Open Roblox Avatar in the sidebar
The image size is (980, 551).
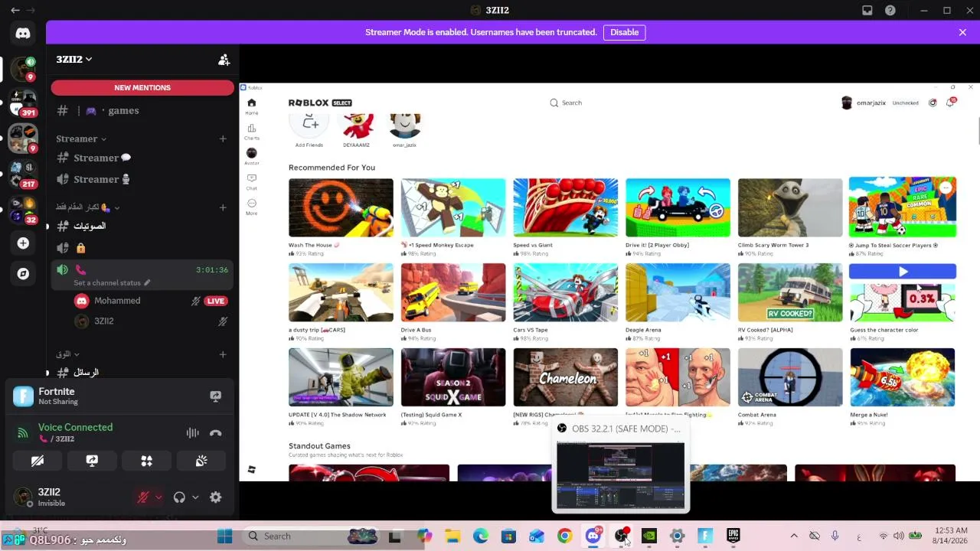pyautogui.click(x=251, y=157)
